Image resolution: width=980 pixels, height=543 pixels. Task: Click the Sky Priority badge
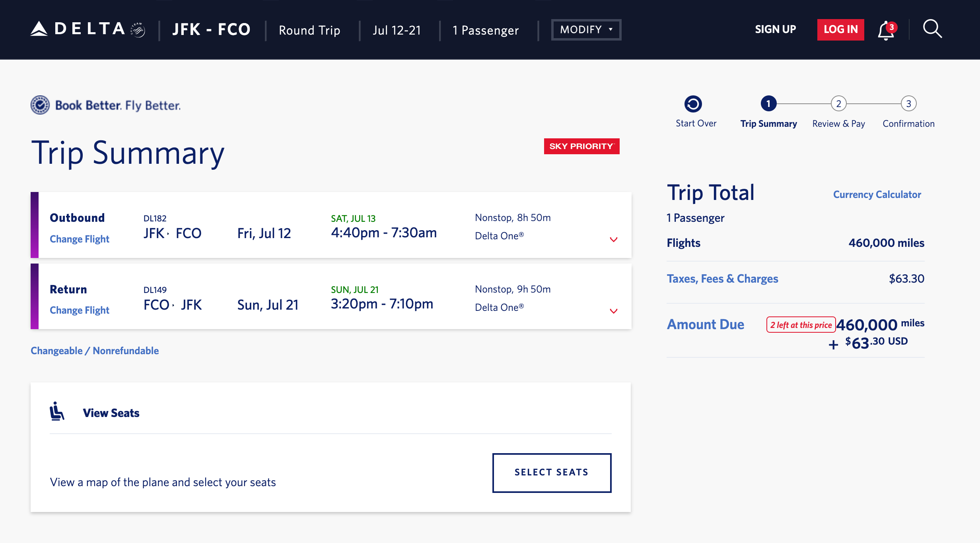[x=581, y=146]
